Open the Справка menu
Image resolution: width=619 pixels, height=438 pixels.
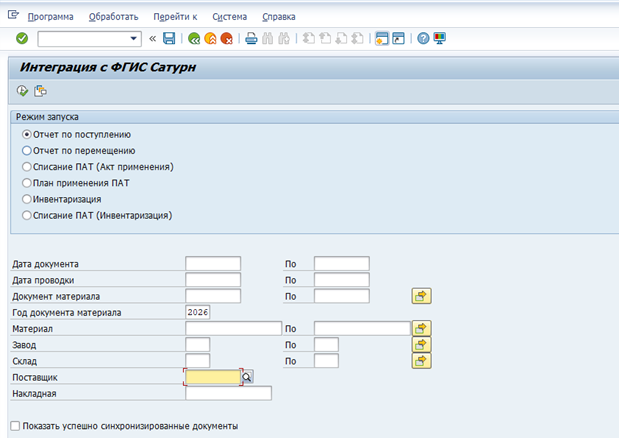(x=279, y=17)
